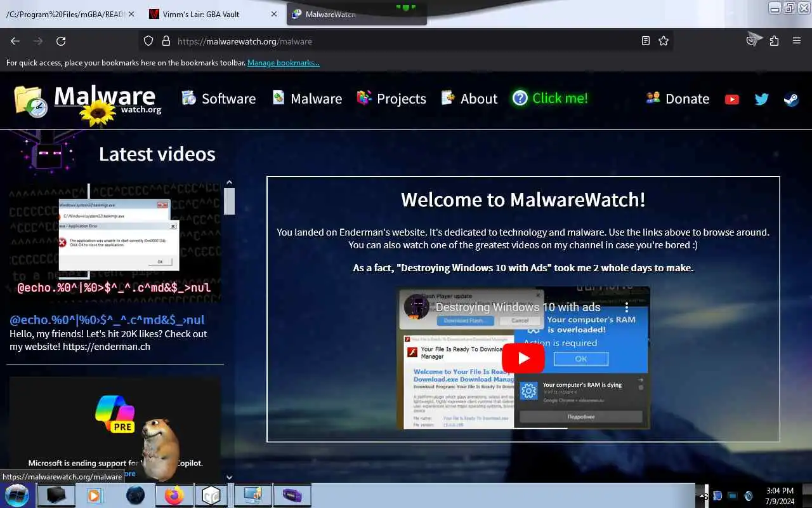
Task: Switch to the mGBA README tab
Action: tap(65, 14)
